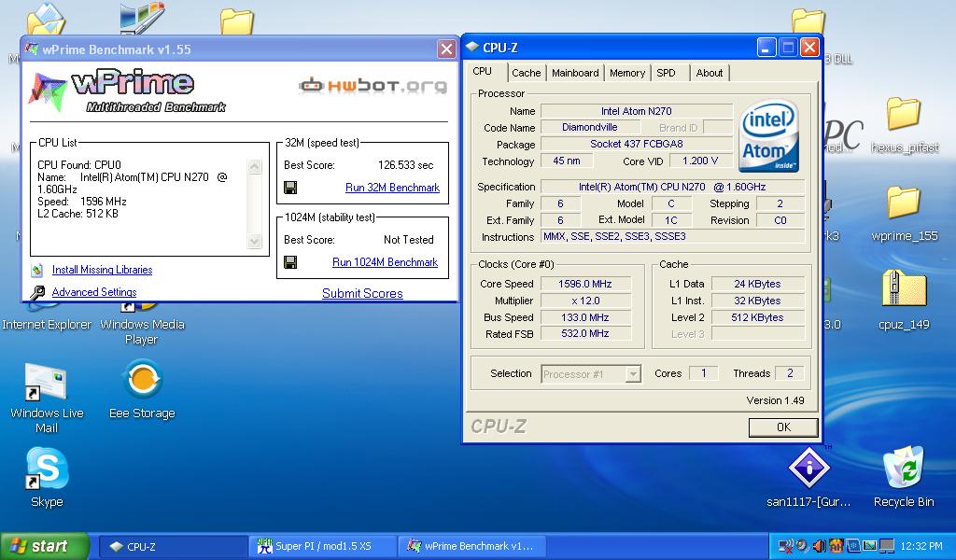Open the Cache tab in CPU-Z
Image resolution: width=956 pixels, height=560 pixels.
click(x=527, y=73)
